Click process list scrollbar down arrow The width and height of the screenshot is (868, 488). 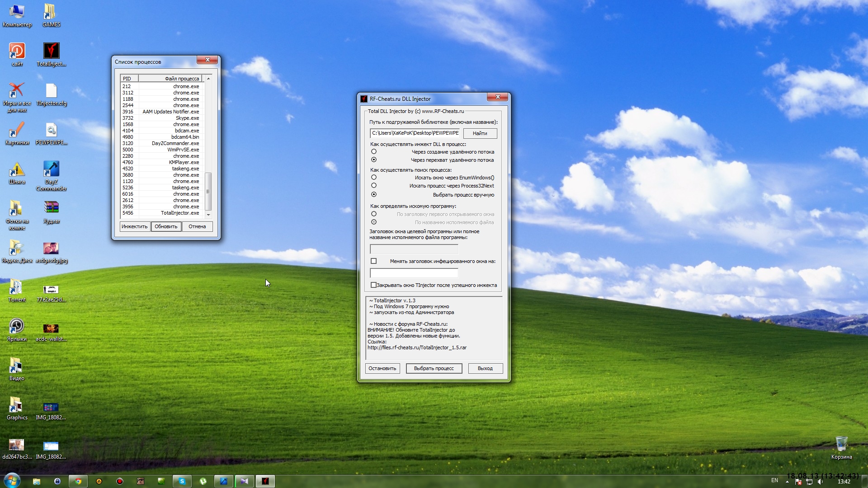(x=208, y=215)
